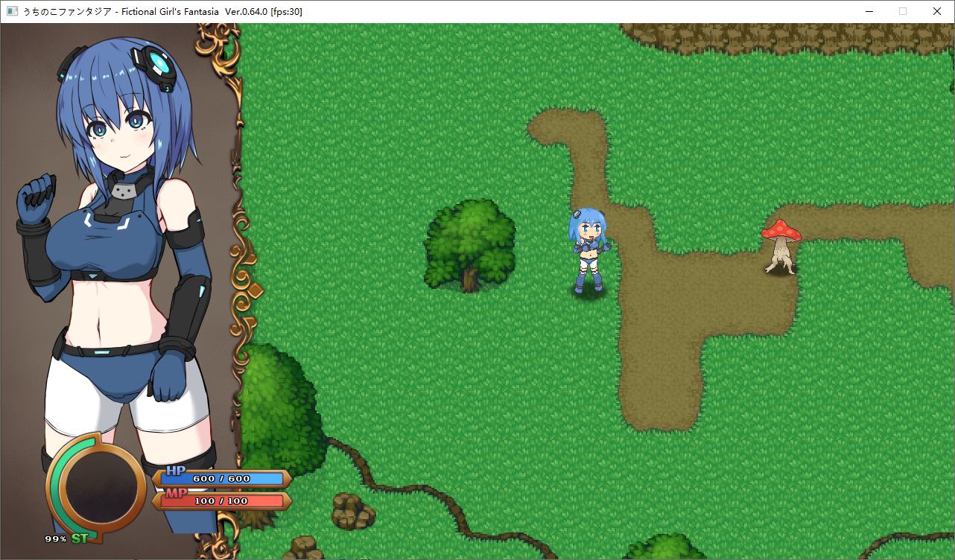Click the portrait's raised gloved fist

pyautogui.click(x=37, y=200)
